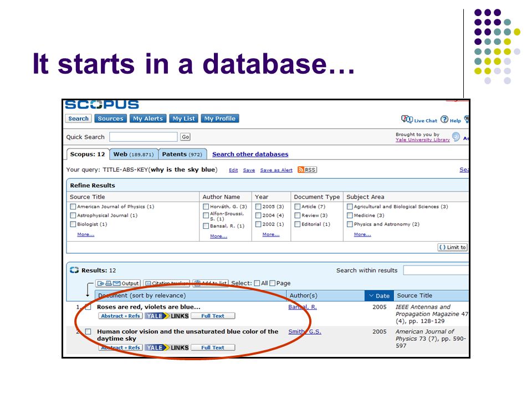Check Astrophysical Journal source filter
The width and height of the screenshot is (532, 399).
[73, 215]
